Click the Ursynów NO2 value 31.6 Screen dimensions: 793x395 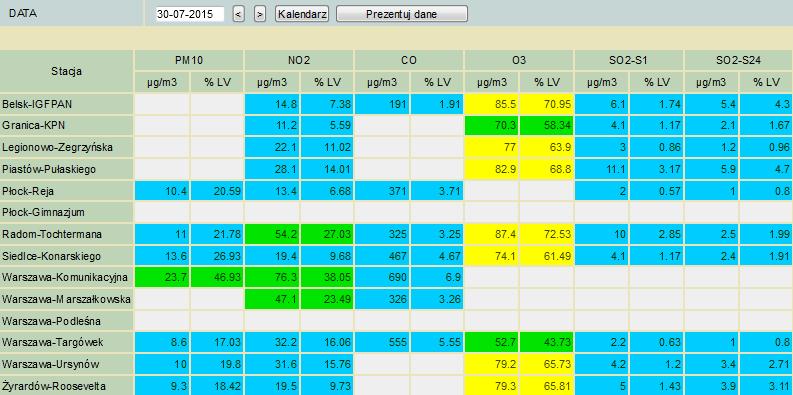click(272, 365)
